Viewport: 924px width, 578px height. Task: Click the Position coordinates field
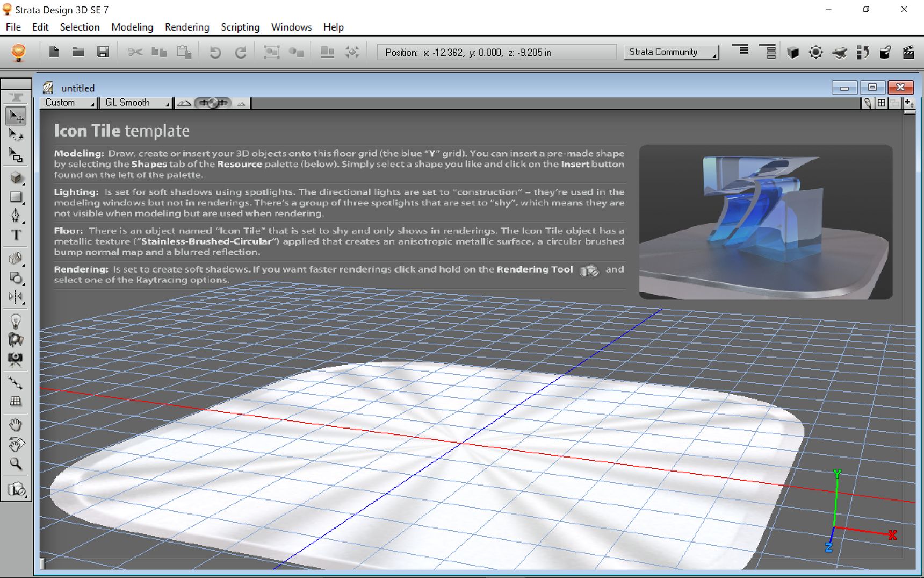click(497, 52)
